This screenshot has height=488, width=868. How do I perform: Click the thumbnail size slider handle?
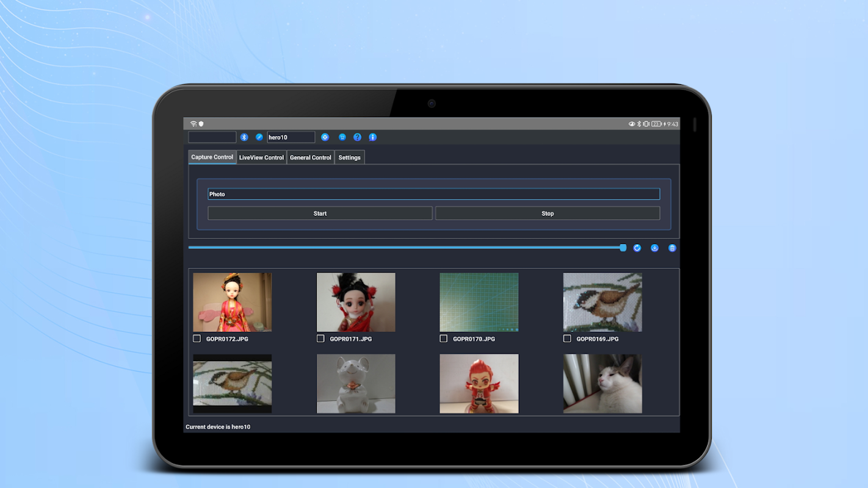tap(623, 248)
